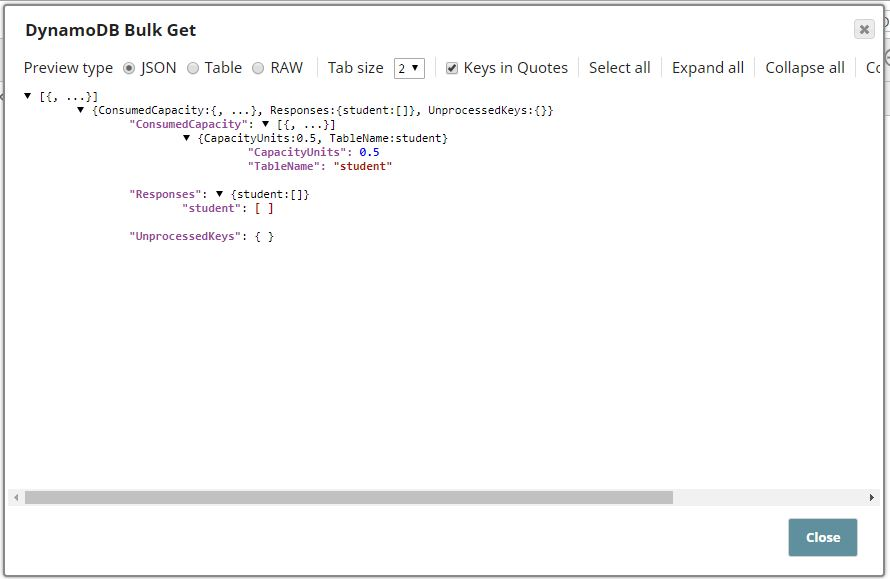
Task: Click the horizontal scrollbar thumb
Action: coord(349,497)
